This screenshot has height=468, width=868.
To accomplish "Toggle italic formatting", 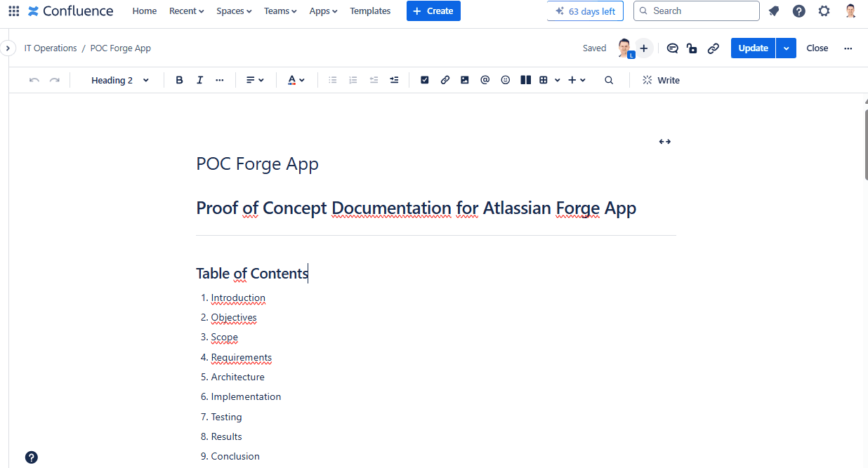I will pyautogui.click(x=199, y=80).
